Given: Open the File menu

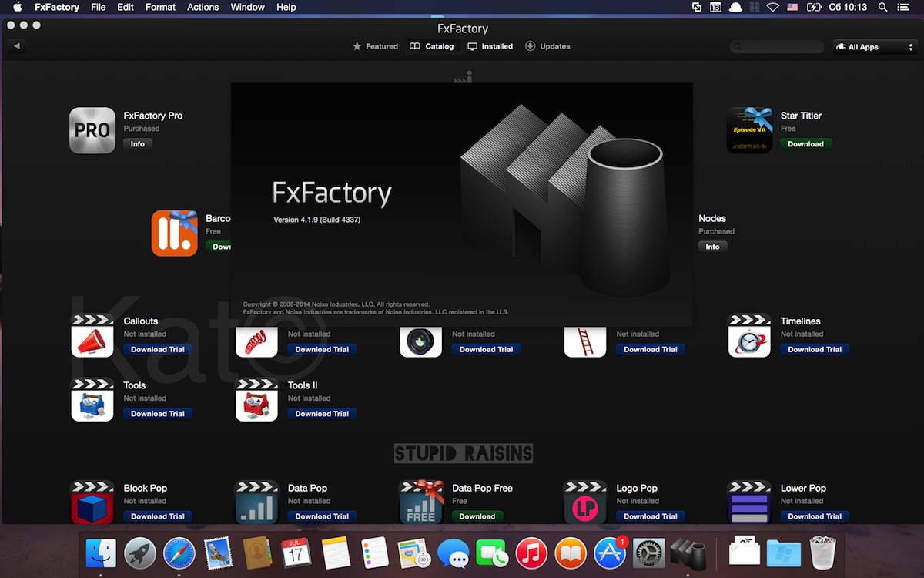Looking at the screenshot, I should [x=99, y=7].
